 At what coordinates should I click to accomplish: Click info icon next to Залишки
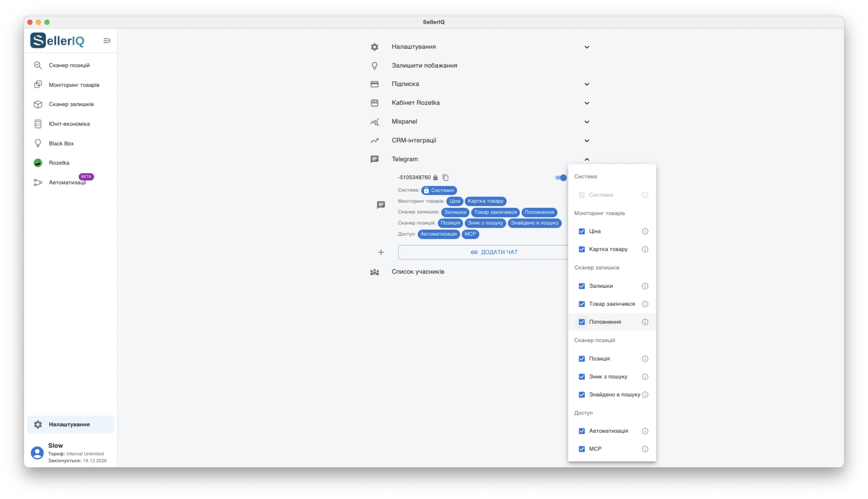point(645,286)
